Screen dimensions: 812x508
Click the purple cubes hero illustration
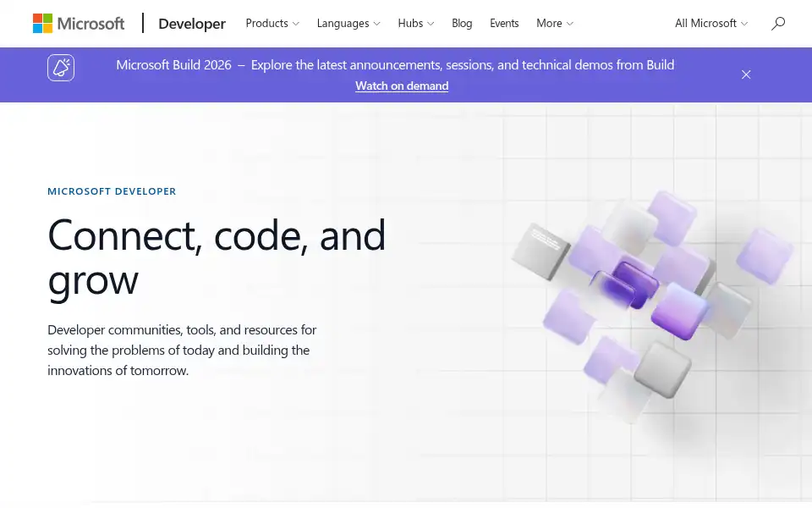pos(652,306)
